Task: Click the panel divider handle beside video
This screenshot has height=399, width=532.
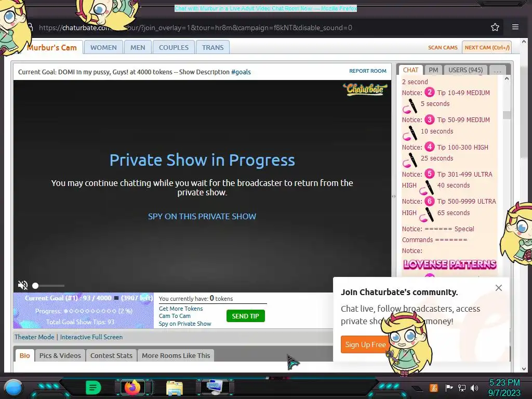Action: click(x=394, y=196)
